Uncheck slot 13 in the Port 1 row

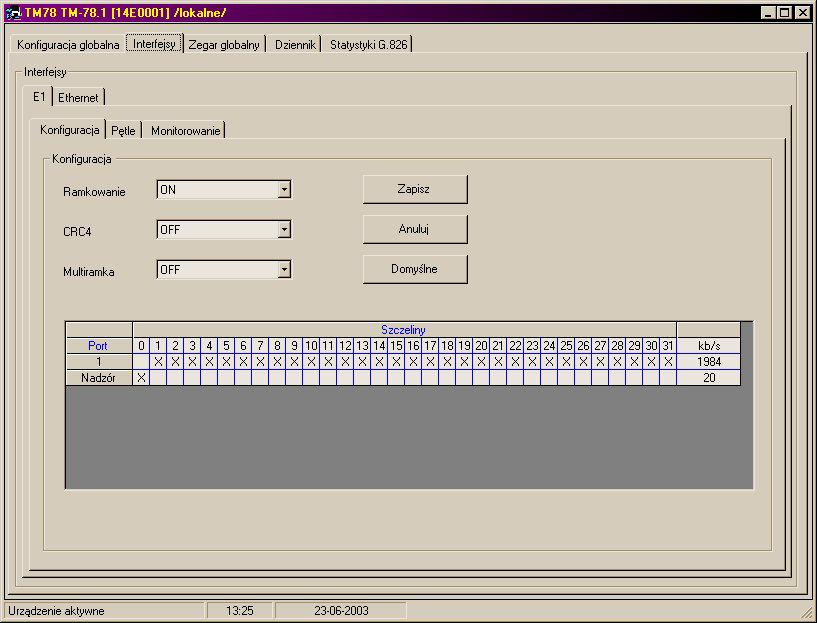pyautogui.click(x=363, y=362)
